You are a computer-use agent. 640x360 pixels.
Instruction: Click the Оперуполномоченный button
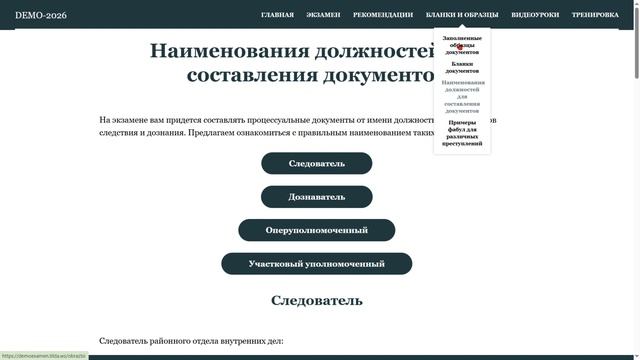coord(317,230)
